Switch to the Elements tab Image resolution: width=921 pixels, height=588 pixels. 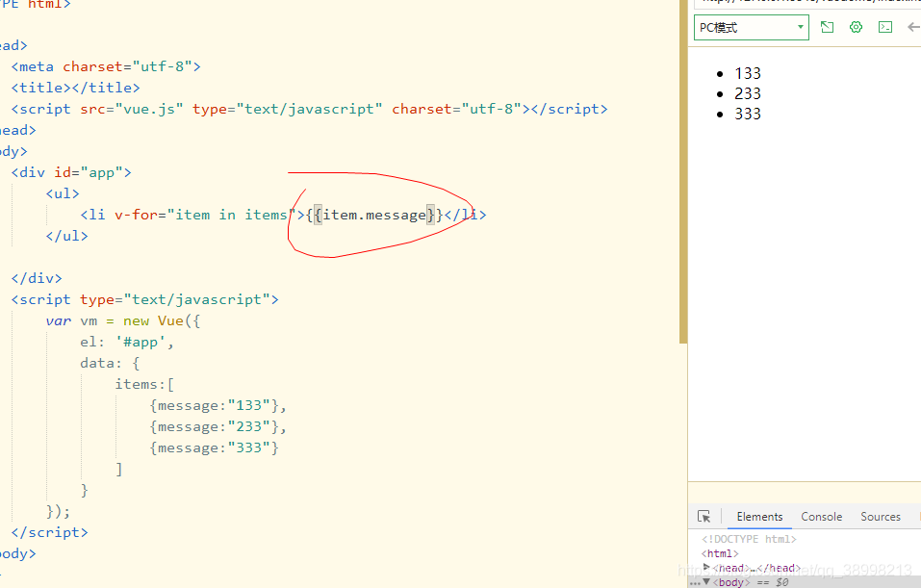759,517
